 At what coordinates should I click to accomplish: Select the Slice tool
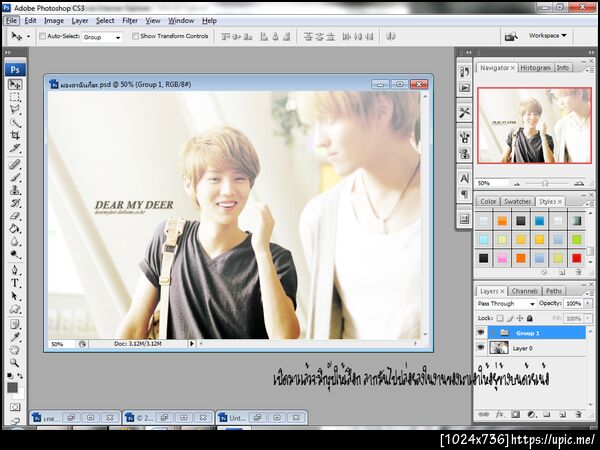tap(15, 148)
